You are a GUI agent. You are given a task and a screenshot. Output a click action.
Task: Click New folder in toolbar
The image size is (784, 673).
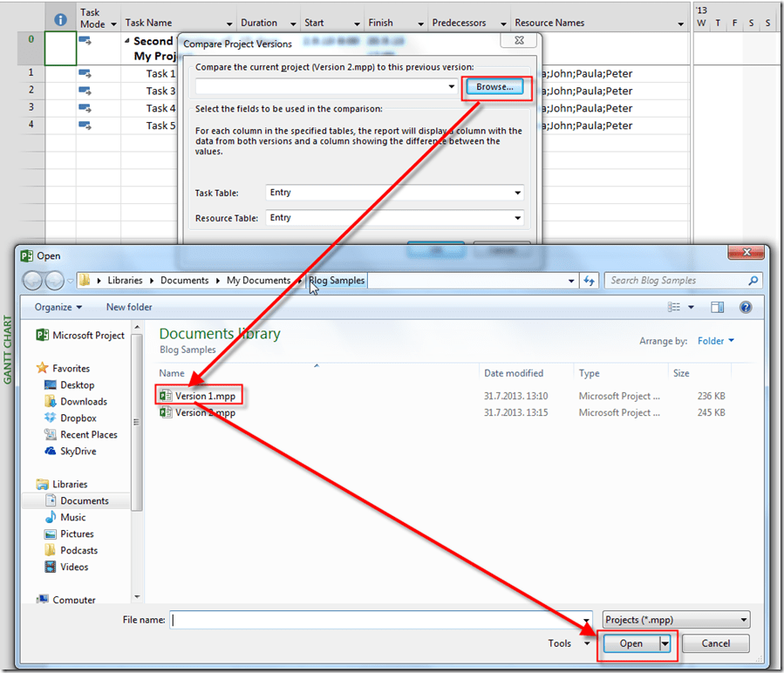(x=129, y=307)
